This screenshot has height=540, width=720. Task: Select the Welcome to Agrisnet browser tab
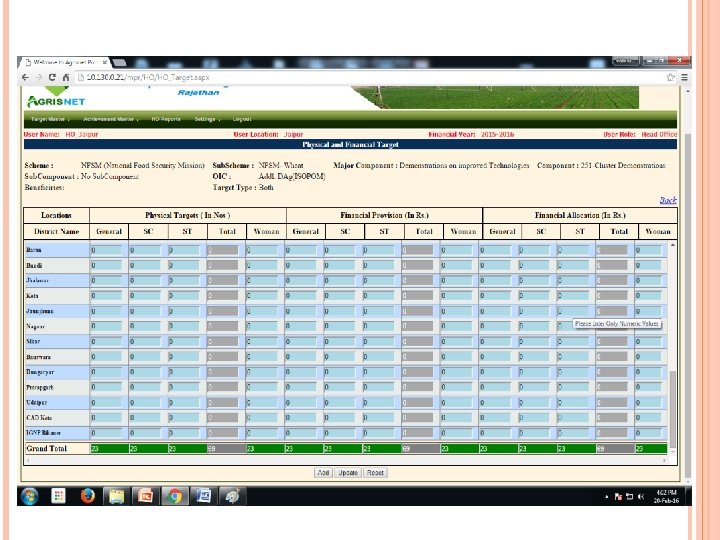tap(64, 62)
